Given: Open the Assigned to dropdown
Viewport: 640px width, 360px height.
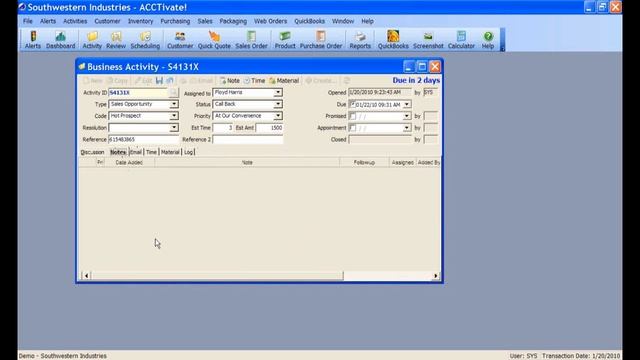Looking at the screenshot, I should click(278, 93).
